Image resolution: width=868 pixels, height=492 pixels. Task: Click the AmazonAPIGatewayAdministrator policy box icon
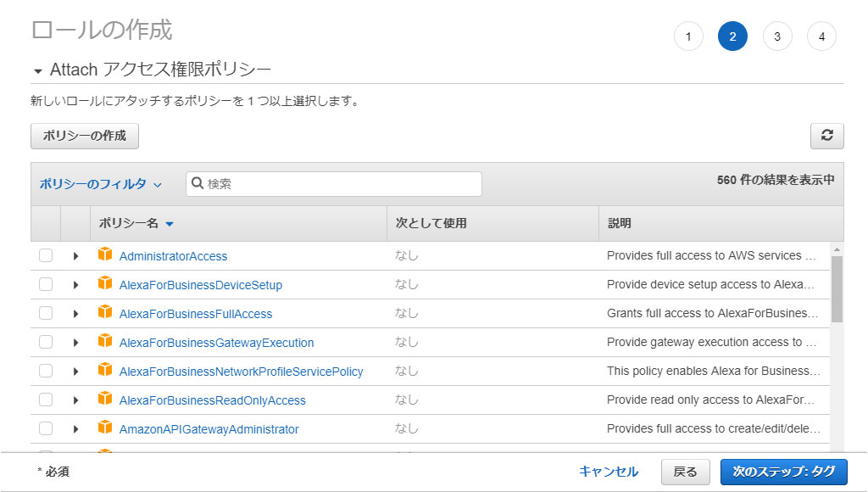point(105,428)
